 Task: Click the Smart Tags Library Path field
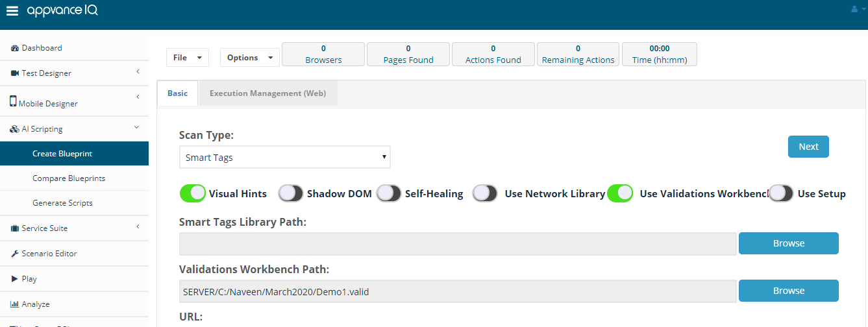(x=458, y=244)
